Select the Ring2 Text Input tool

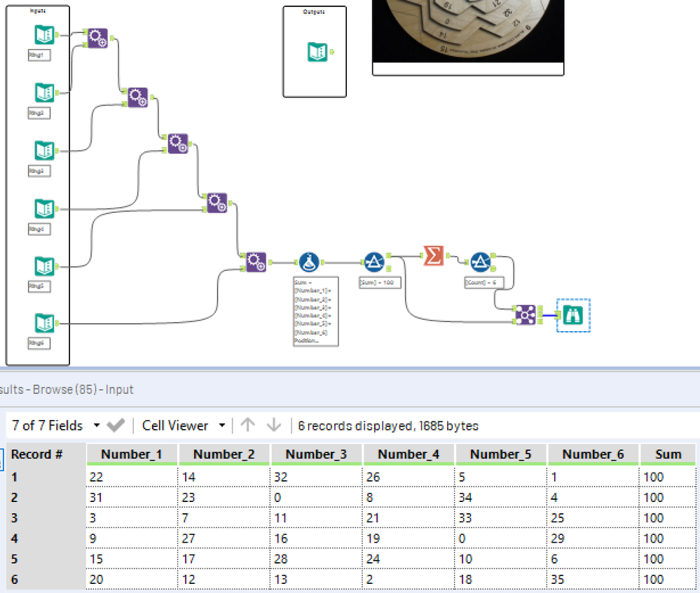45,93
